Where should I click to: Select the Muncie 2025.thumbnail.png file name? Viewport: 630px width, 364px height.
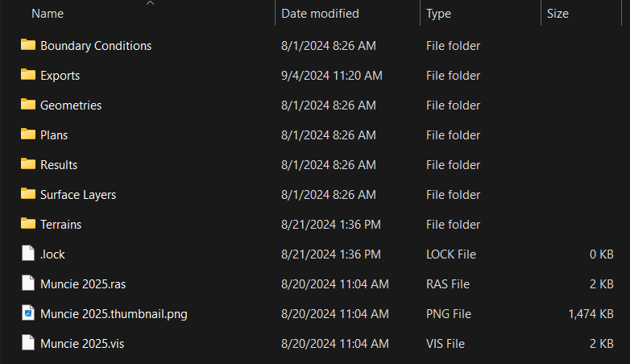(x=114, y=314)
